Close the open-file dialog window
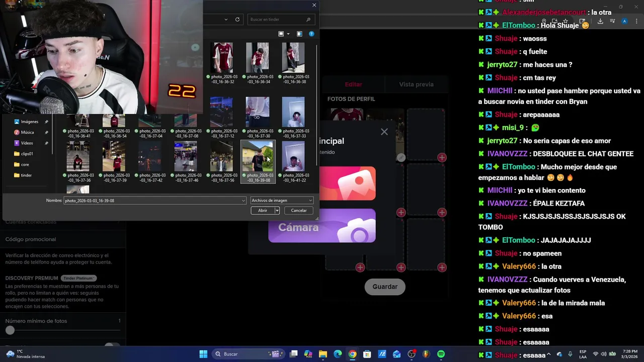644x362 pixels. tap(314, 5)
